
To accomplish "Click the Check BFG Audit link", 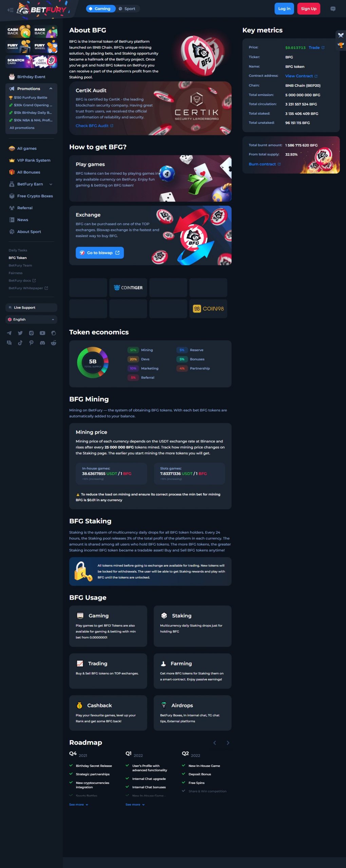I will [x=94, y=126].
